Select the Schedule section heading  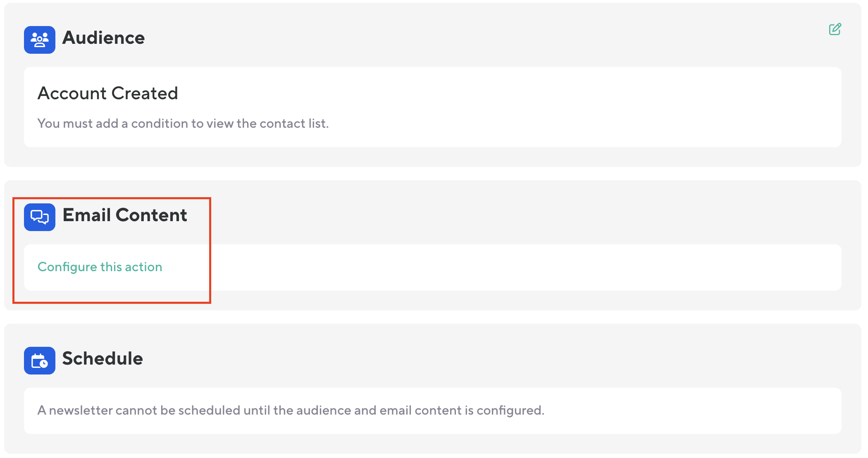tap(103, 359)
